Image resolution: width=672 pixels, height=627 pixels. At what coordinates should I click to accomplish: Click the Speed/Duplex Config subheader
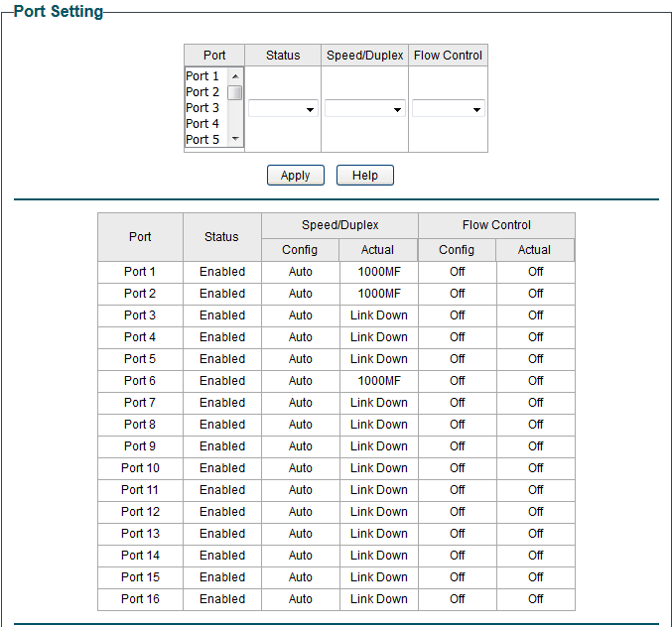[x=300, y=250]
